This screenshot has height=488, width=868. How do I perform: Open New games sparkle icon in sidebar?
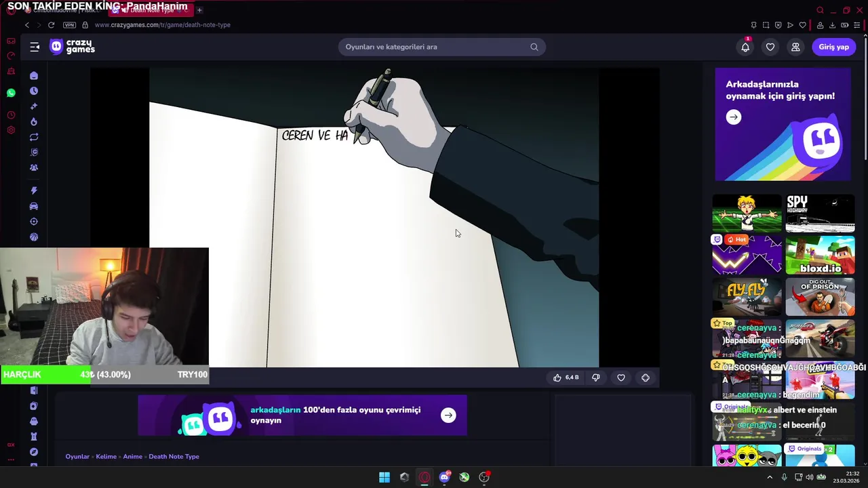point(34,106)
